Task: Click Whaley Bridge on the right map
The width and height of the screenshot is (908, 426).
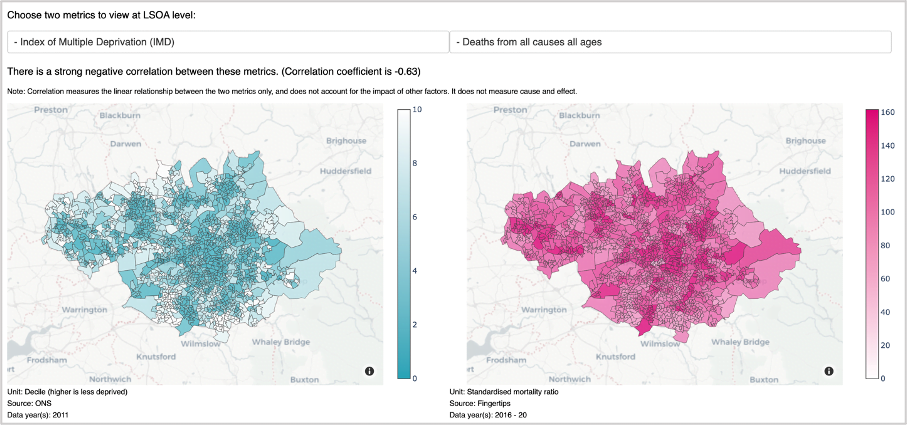Action: (740, 342)
